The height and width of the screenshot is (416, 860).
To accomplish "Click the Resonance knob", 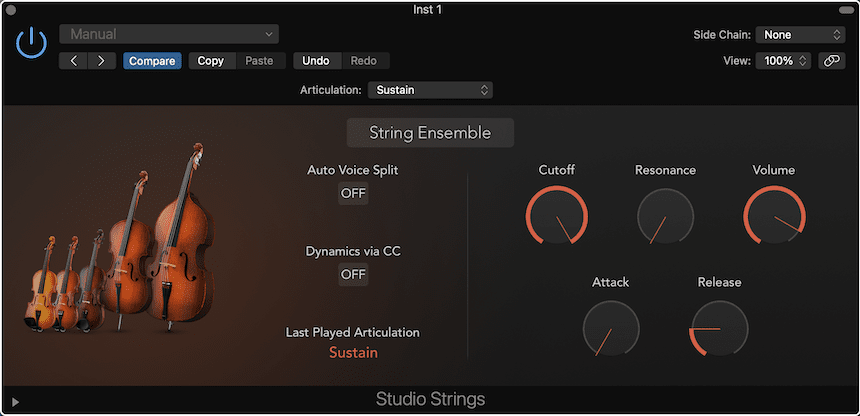I will tap(665, 215).
